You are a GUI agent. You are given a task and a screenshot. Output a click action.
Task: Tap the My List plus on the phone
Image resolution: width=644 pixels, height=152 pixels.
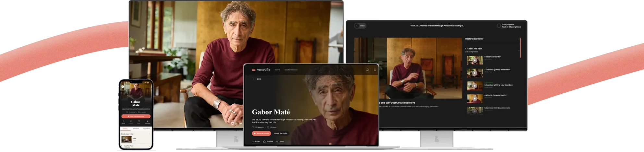pos(123,121)
